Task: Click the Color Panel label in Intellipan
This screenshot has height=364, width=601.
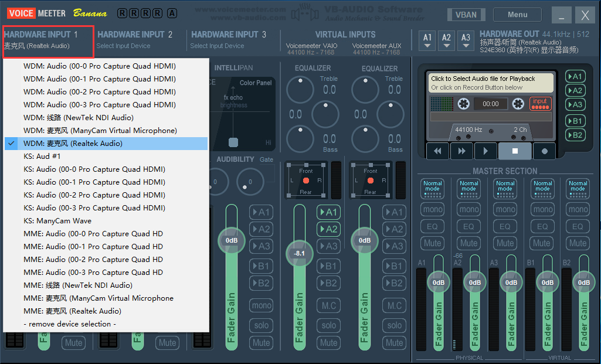Action: coord(256,83)
